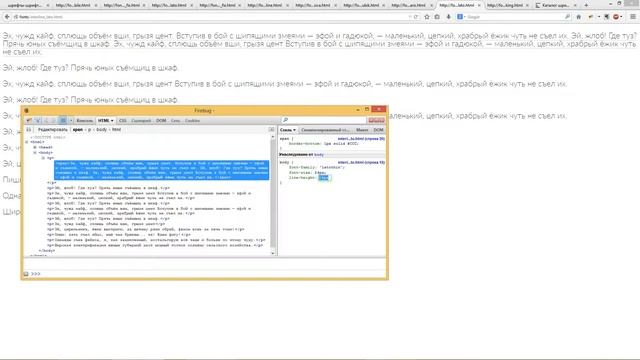Click the red window-control buttons beside the Firebug search box
This screenshot has width=640, height=360.
(376, 120)
